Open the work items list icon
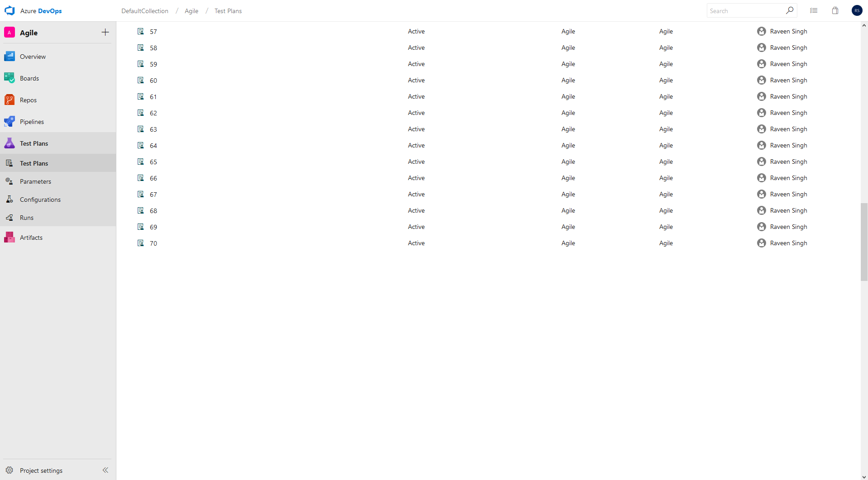868x480 pixels. click(x=813, y=10)
